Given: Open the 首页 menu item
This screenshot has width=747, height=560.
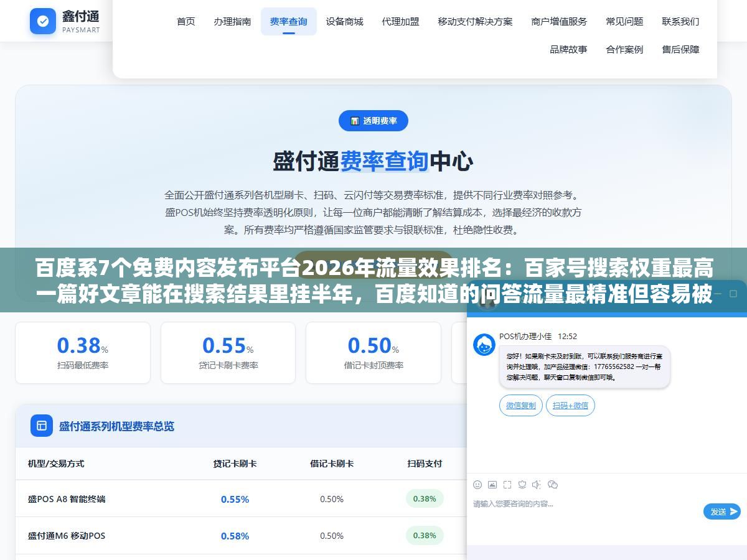Looking at the screenshot, I should (x=186, y=21).
